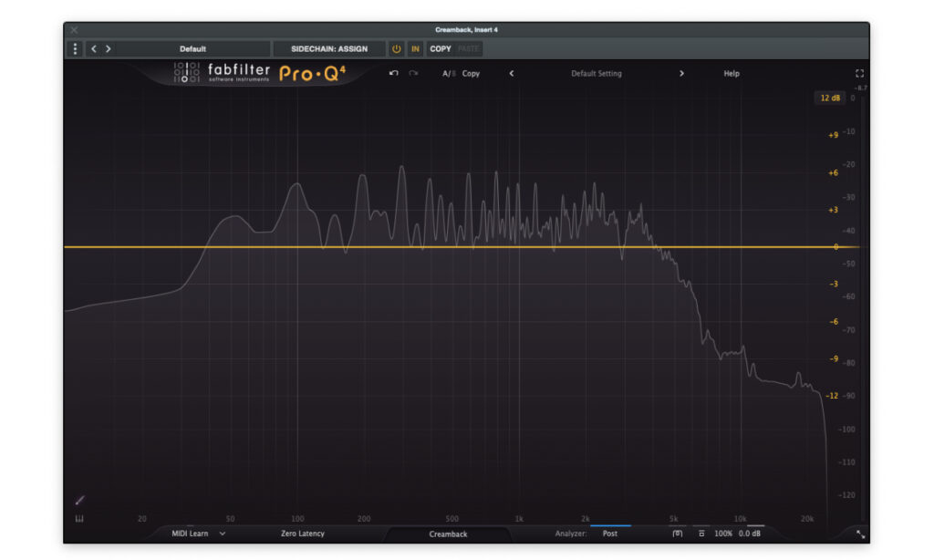934x560 pixels.
Task: Load previous FabFilter preset arrow
Action: (511, 73)
